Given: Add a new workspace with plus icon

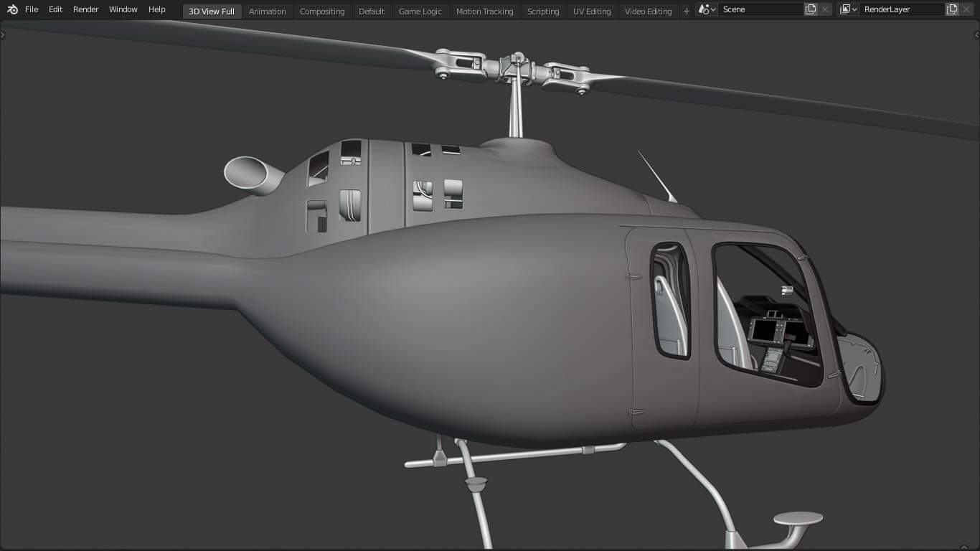Looking at the screenshot, I should (687, 11).
